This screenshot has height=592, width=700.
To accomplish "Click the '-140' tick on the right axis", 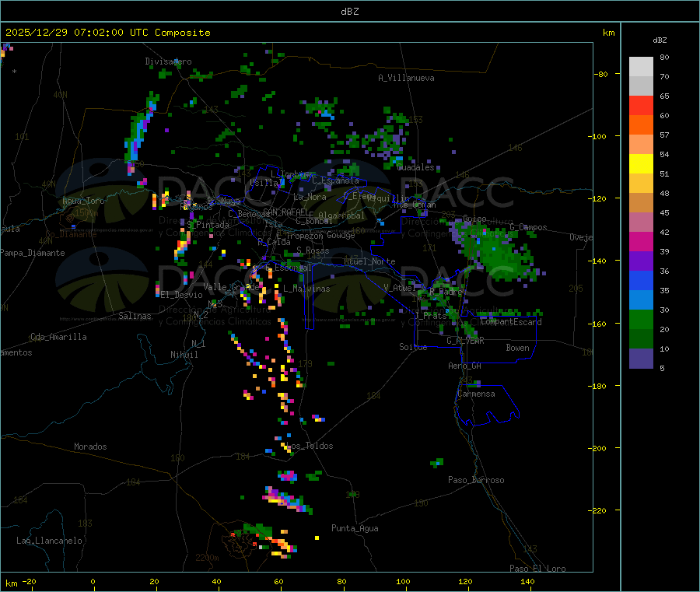I will [599, 261].
